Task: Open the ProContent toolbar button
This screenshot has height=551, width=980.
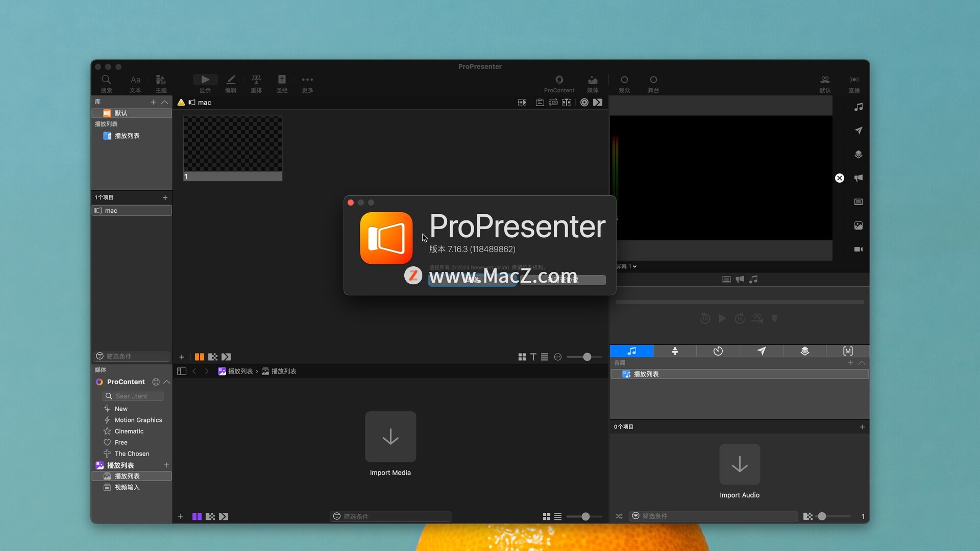Action: (559, 84)
